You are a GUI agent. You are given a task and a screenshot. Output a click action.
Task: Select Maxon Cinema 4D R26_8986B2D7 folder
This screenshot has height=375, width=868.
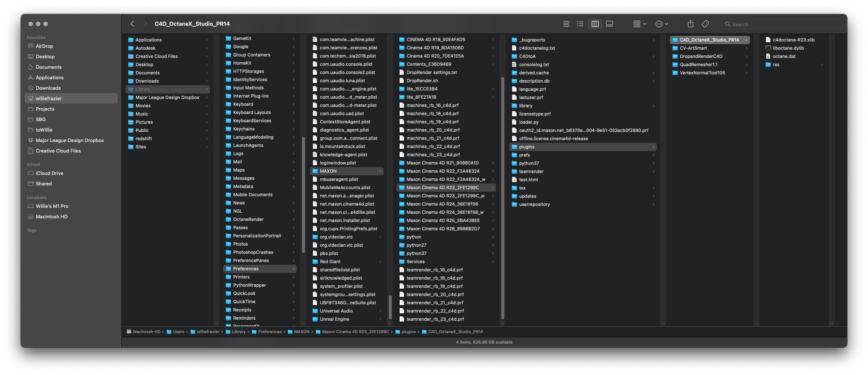pos(446,229)
